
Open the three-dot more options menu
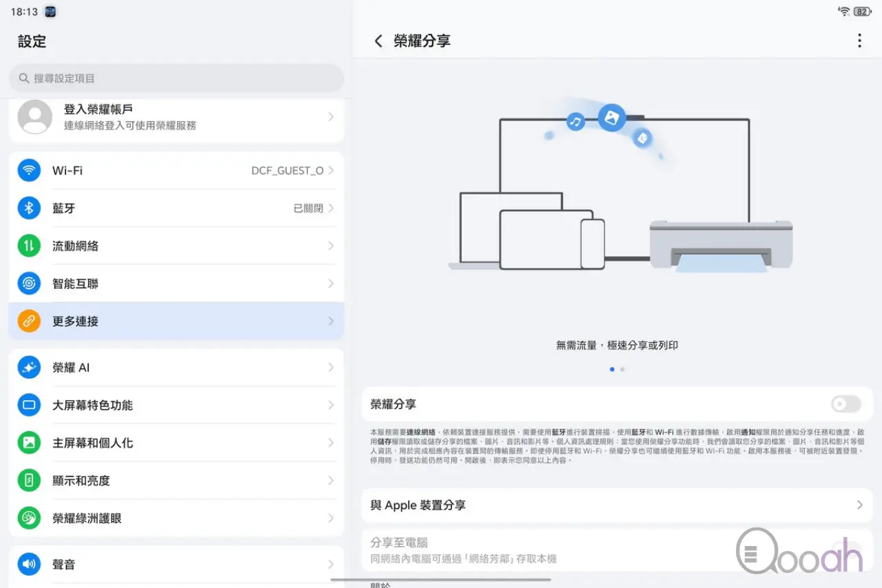pos(859,41)
